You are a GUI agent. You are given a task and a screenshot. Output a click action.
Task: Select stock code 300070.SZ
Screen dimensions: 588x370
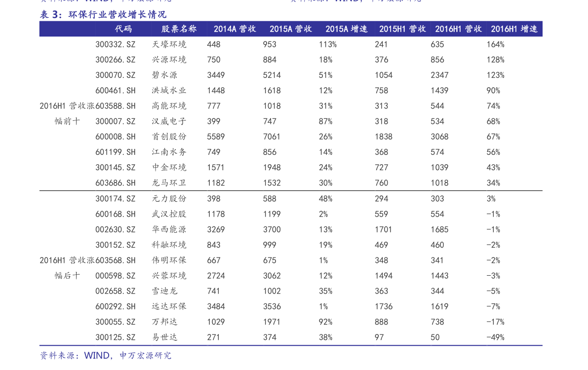click(x=115, y=75)
